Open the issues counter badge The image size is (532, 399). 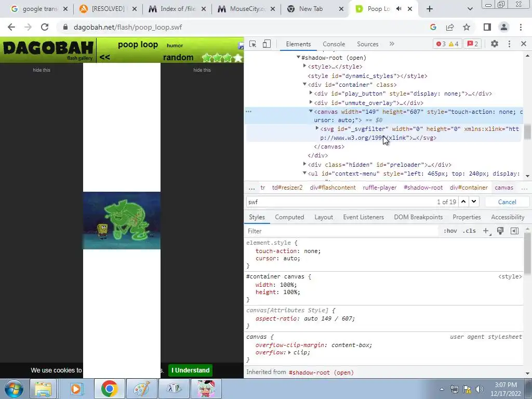pos(473,44)
